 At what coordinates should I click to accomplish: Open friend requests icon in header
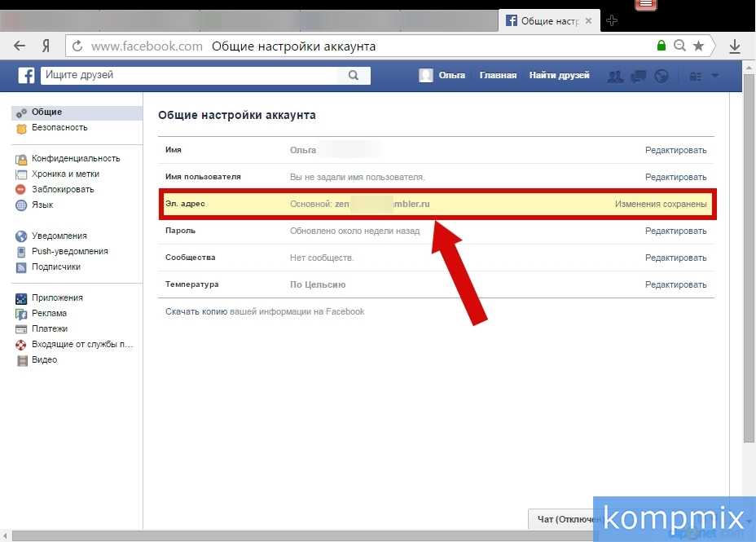coord(615,76)
